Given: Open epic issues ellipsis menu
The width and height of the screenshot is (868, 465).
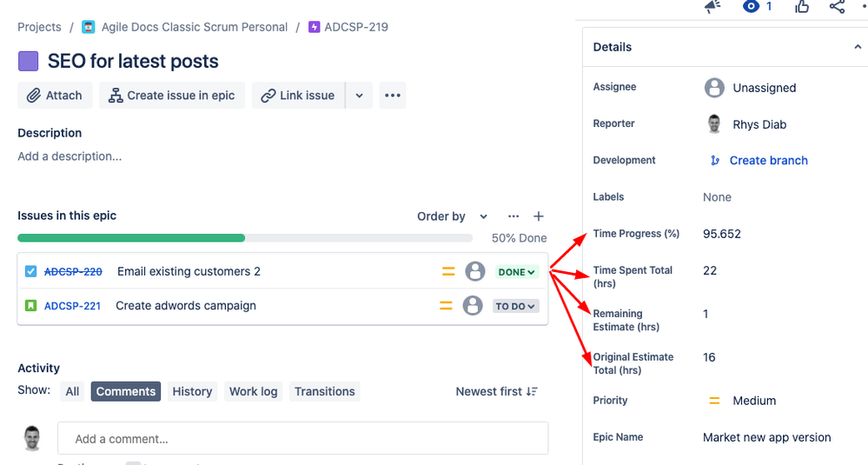Looking at the screenshot, I should [514, 216].
